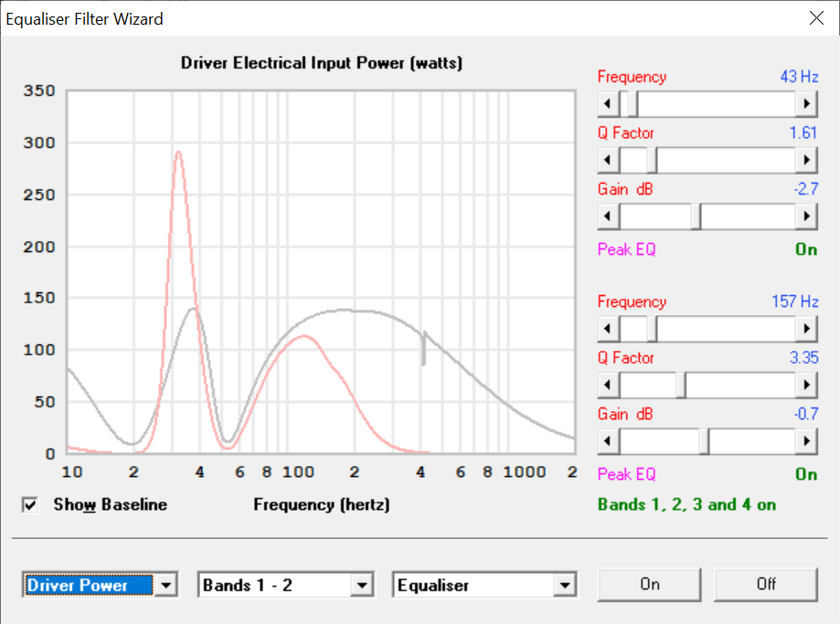Click the 1.61 Q Factor slider thumb

click(x=652, y=160)
